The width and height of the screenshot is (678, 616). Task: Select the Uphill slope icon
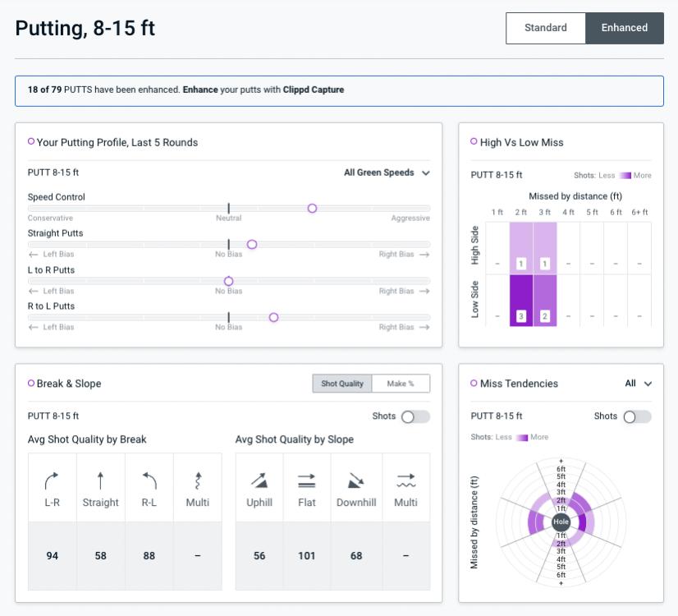tap(259, 480)
